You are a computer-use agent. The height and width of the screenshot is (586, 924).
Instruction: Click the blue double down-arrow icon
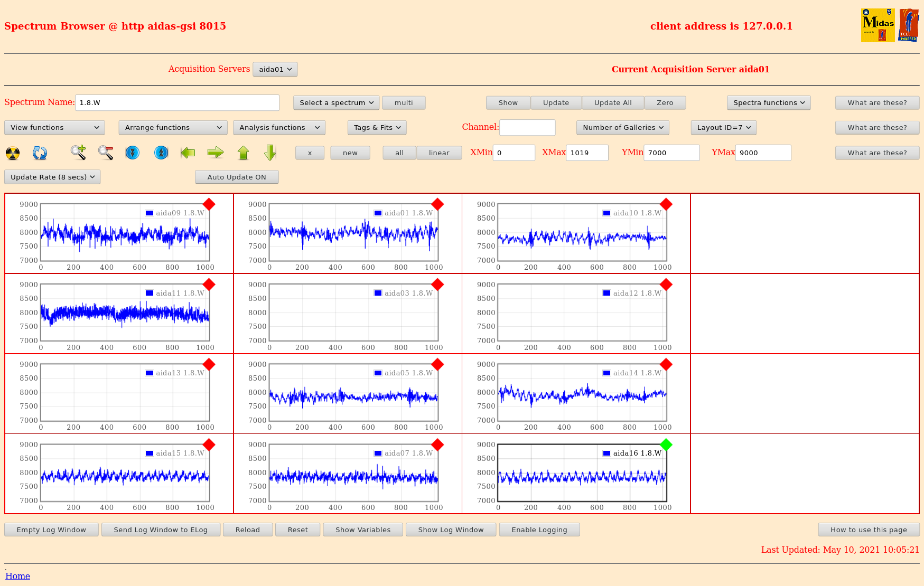[133, 153]
